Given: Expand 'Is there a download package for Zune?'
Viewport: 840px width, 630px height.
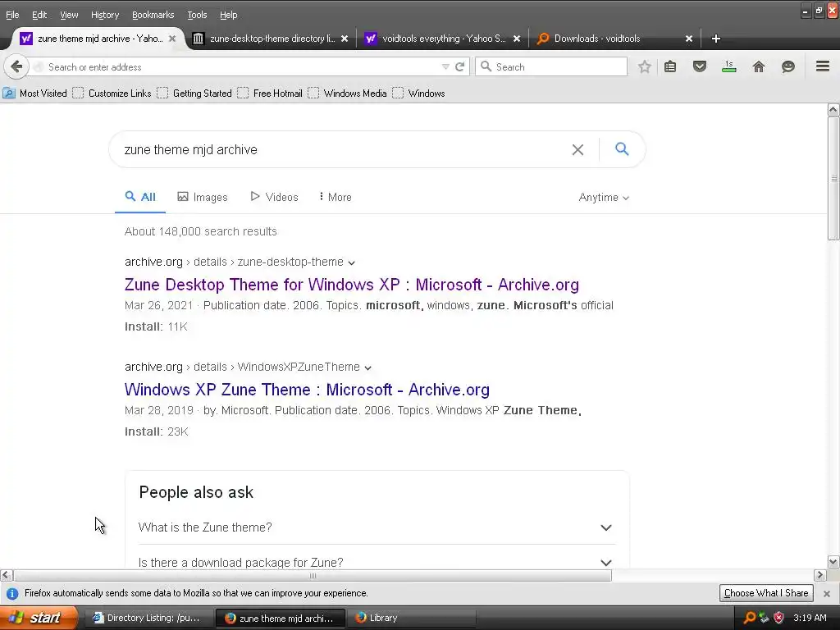Looking at the screenshot, I should click(377, 561).
